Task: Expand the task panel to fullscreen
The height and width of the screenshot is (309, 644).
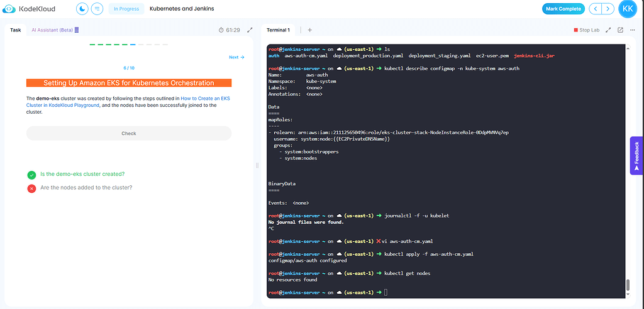Action: [x=250, y=30]
